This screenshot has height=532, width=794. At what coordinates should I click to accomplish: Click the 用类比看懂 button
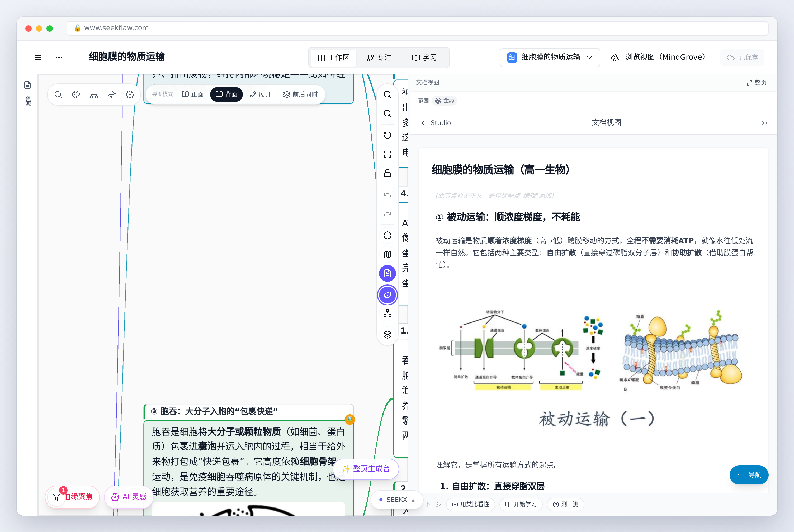coord(471,504)
